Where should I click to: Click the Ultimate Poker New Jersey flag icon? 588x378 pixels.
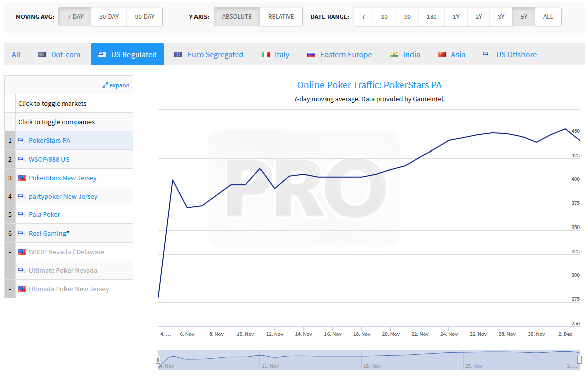(x=22, y=289)
